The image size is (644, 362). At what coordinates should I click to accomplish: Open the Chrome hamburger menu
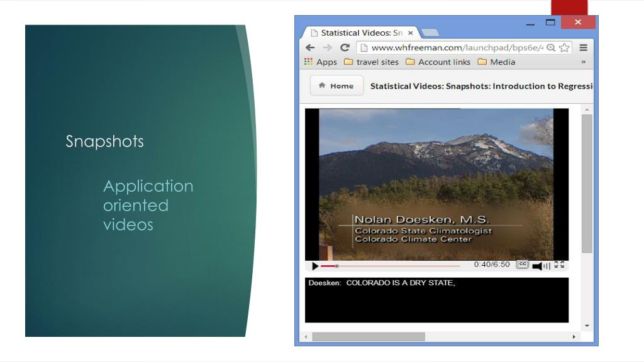(x=583, y=48)
